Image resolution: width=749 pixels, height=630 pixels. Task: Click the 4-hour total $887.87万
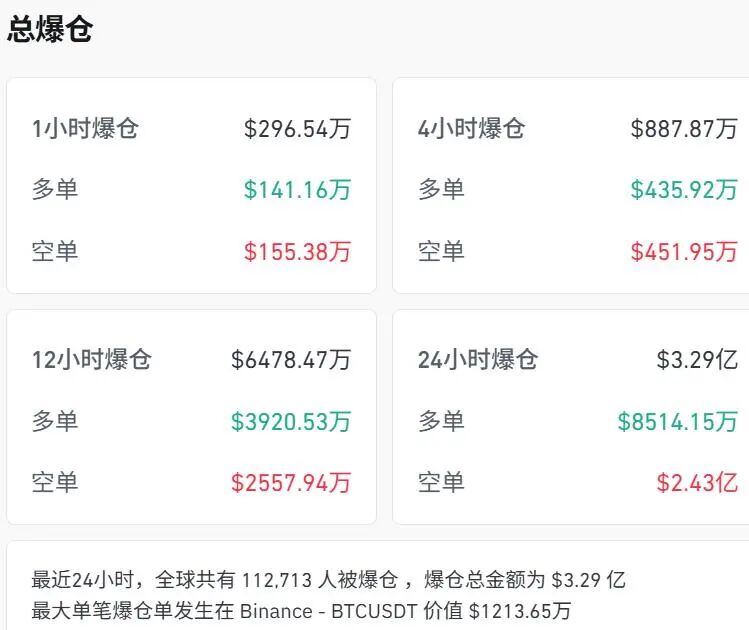tap(684, 129)
